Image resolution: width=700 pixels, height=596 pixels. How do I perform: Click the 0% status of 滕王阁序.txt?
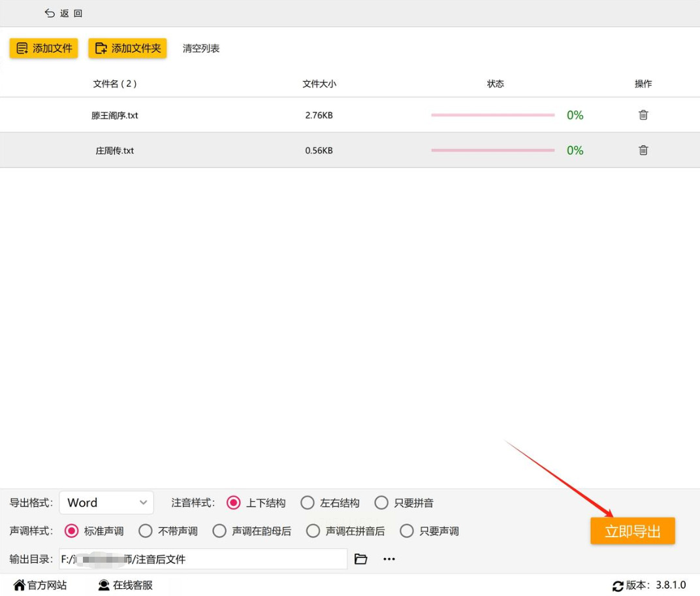click(x=575, y=115)
